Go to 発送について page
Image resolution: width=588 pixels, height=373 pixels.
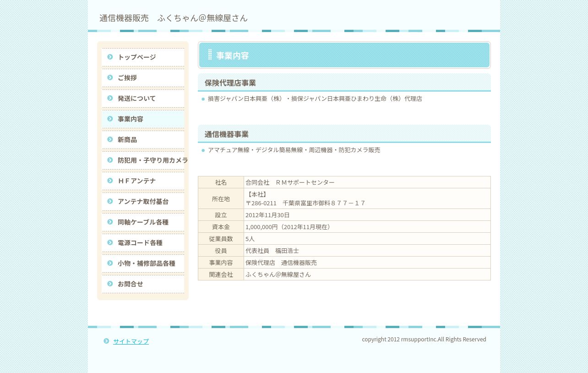pos(143,99)
